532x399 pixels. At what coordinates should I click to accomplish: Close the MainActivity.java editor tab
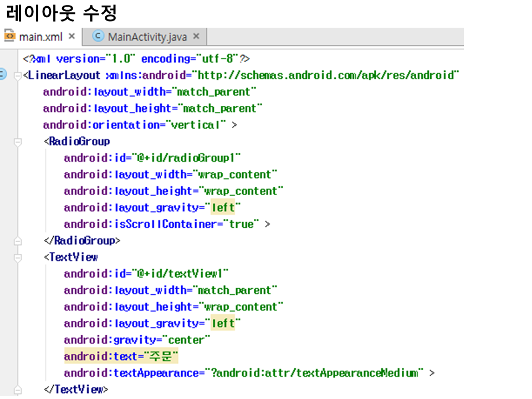pyautogui.click(x=196, y=37)
